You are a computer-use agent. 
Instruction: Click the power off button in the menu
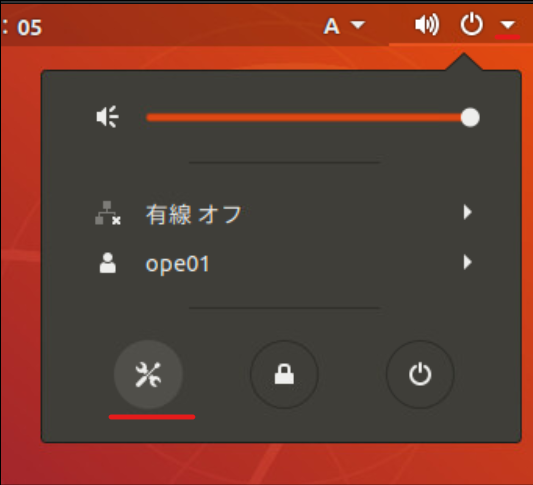point(420,375)
